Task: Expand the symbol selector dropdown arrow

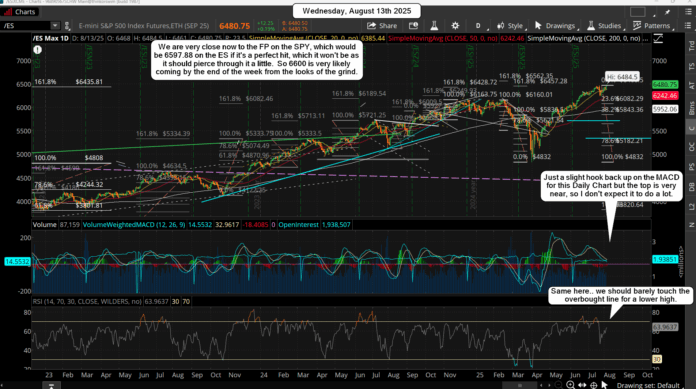Action: pyautogui.click(x=55, y=26)
